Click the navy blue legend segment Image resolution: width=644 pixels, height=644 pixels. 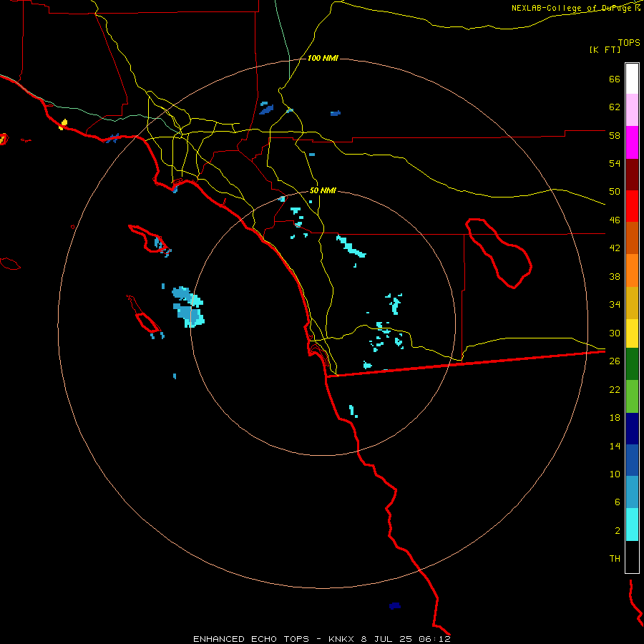point(632,429)
